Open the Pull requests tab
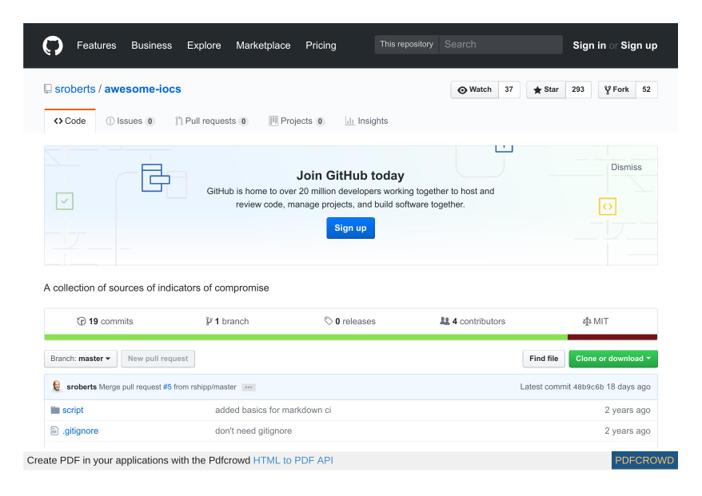702x496 pixels. (x=211, y=121)
